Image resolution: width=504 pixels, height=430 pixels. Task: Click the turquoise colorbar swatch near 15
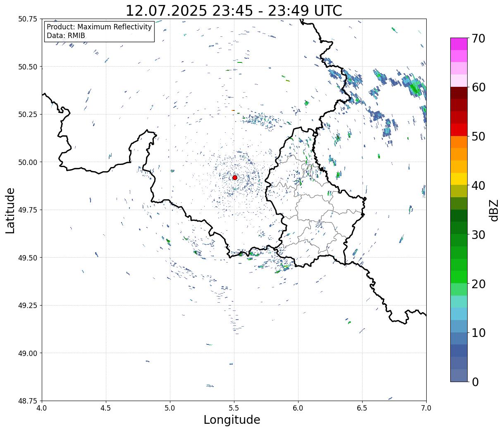click(x=459, y=302)
